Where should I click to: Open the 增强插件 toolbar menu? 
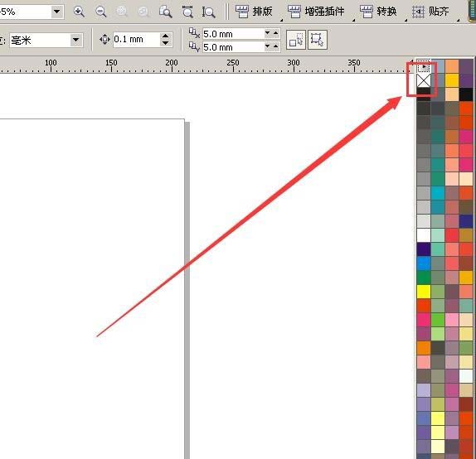[x=316, y=12]
